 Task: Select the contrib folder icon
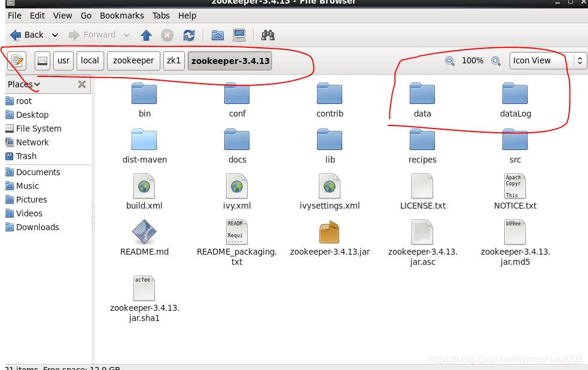329,94
